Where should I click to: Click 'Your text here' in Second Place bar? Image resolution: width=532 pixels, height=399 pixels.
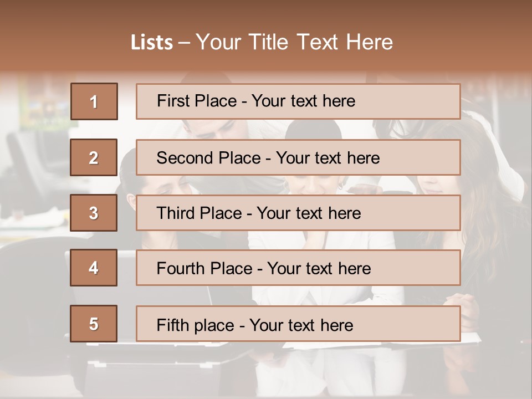click(328, 158)
